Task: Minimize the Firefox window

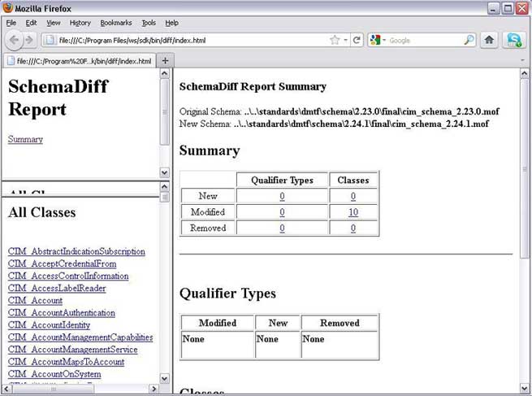Action: coord(493,8)
